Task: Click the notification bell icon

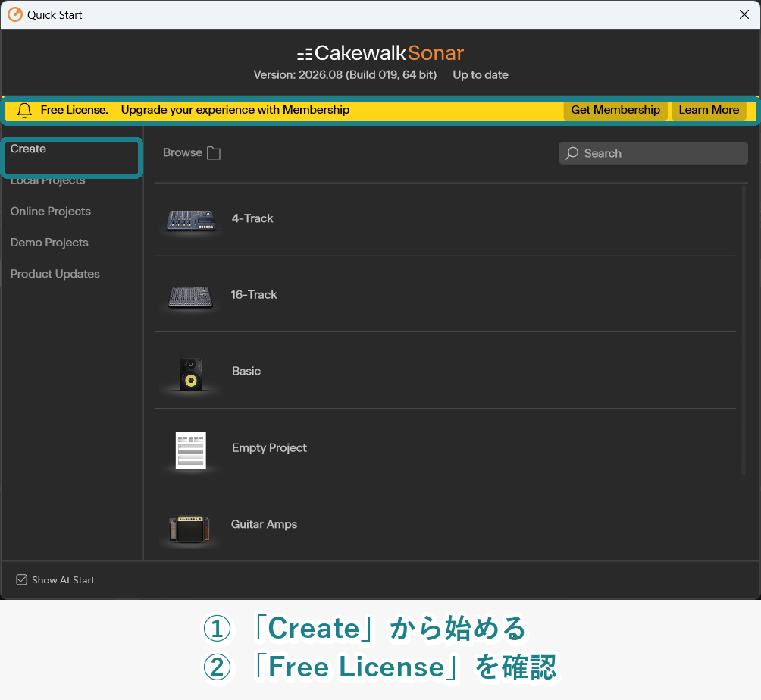Action: 24,110
